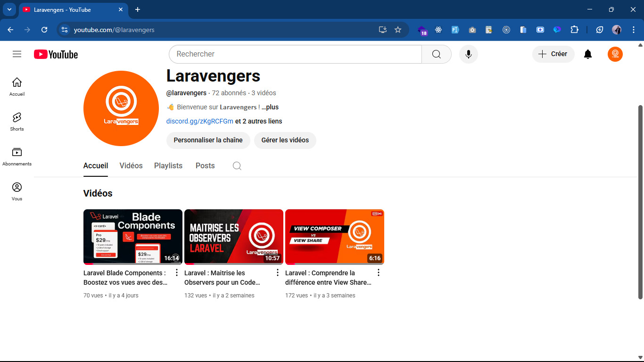Open Maitrise les Observers video title

tap(222, 278)
